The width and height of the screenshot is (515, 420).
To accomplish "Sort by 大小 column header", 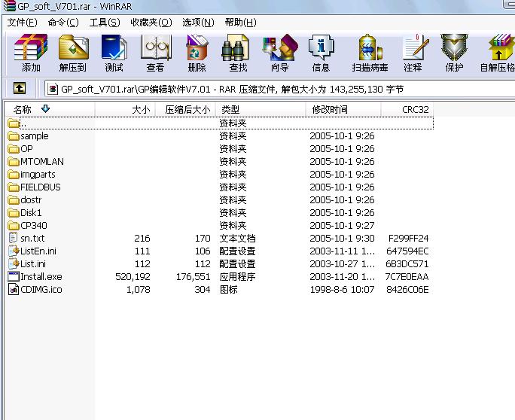I will tap(140, 110).
